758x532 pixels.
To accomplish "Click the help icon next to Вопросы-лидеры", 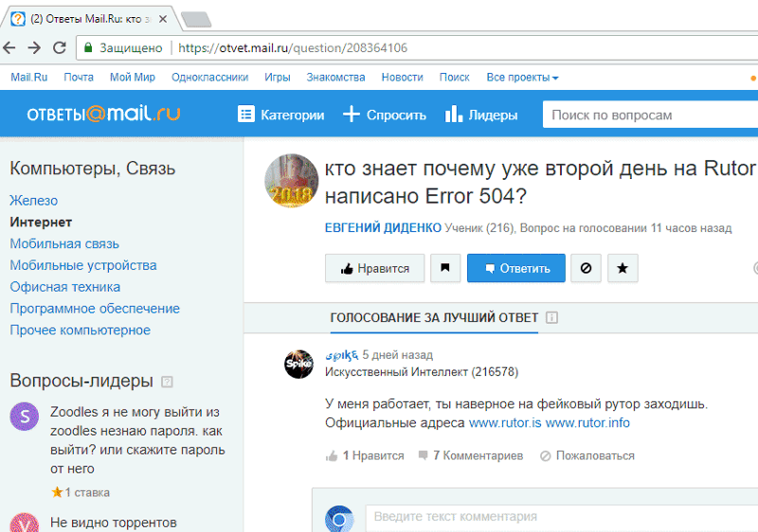I will (167, 381).
